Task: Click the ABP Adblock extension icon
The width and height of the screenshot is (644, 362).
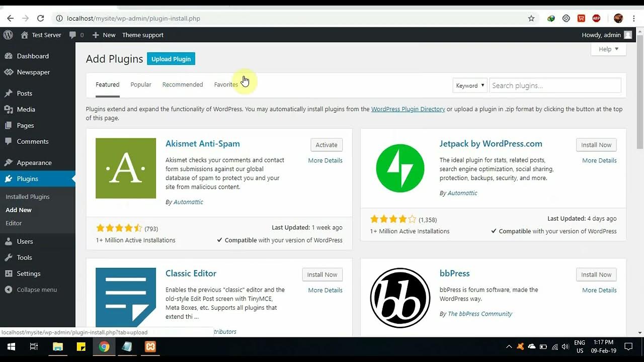Action: pos(596,19)
